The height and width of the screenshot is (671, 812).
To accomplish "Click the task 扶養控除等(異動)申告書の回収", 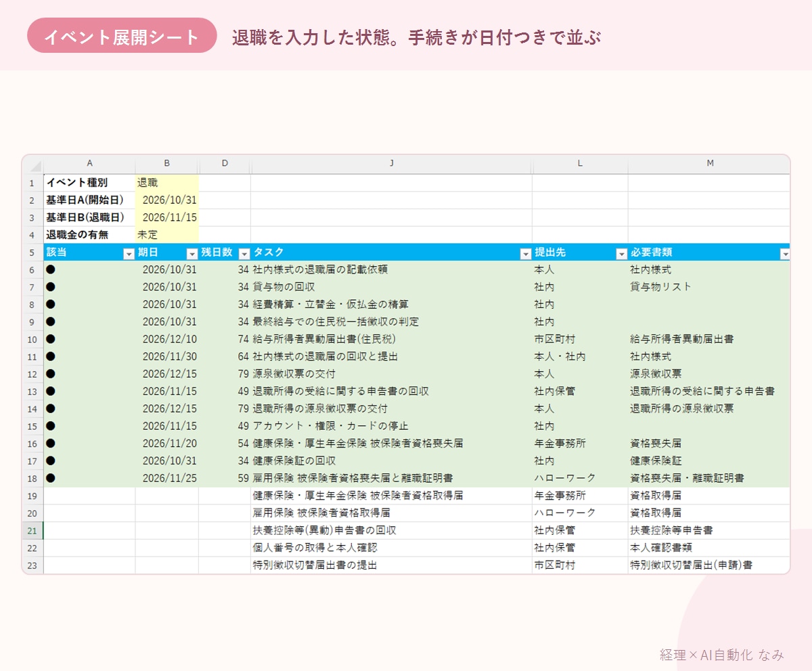I will point(324,530).
